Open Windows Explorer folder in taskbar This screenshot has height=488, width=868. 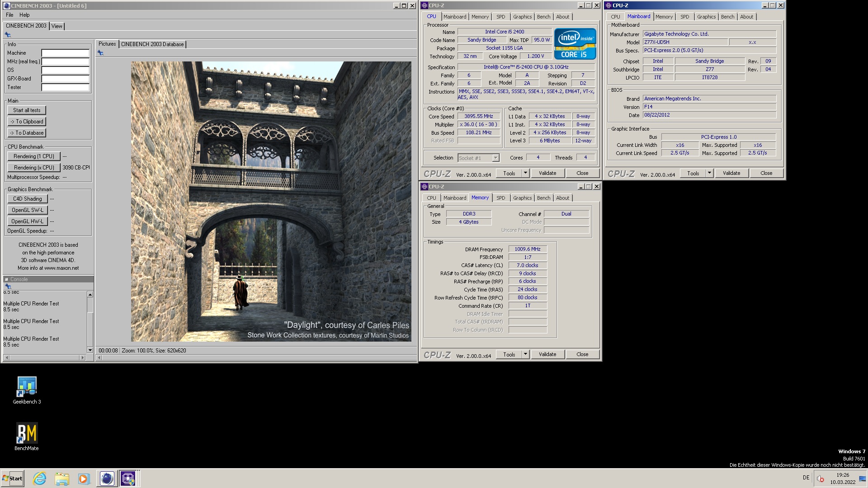[62, 479]
